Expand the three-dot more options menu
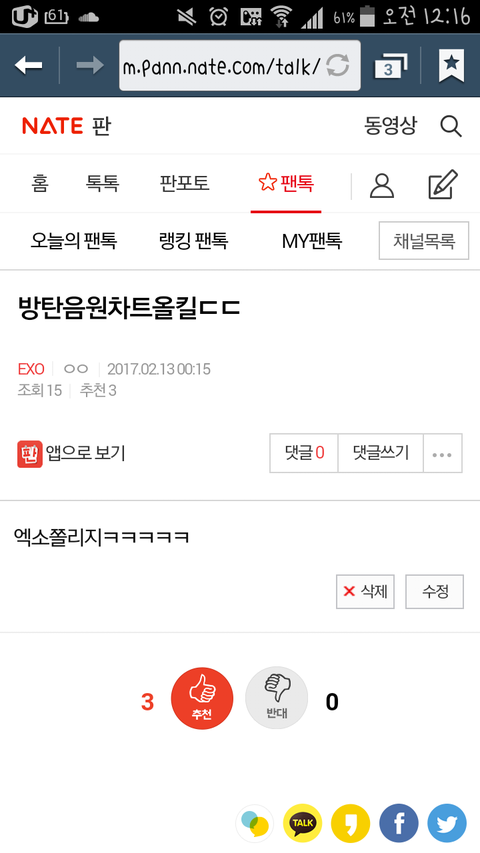The image size is (480, 853). point(442,453)
